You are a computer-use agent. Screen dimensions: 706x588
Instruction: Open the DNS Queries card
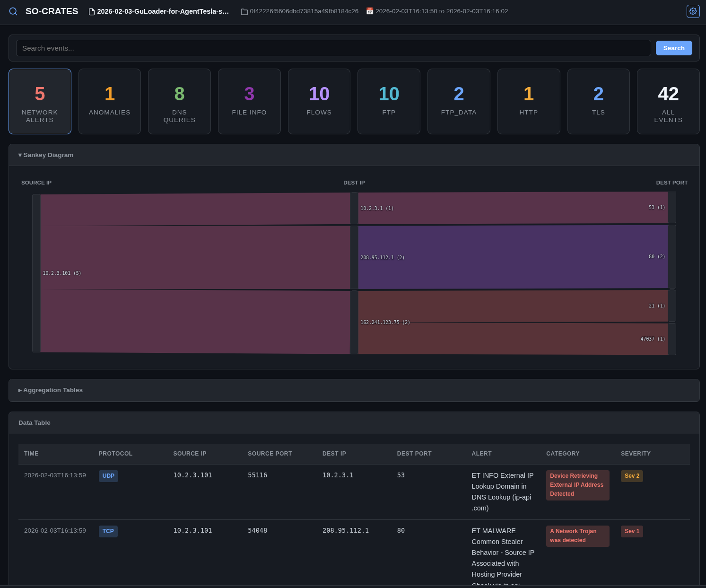click(x=179, y=101)
